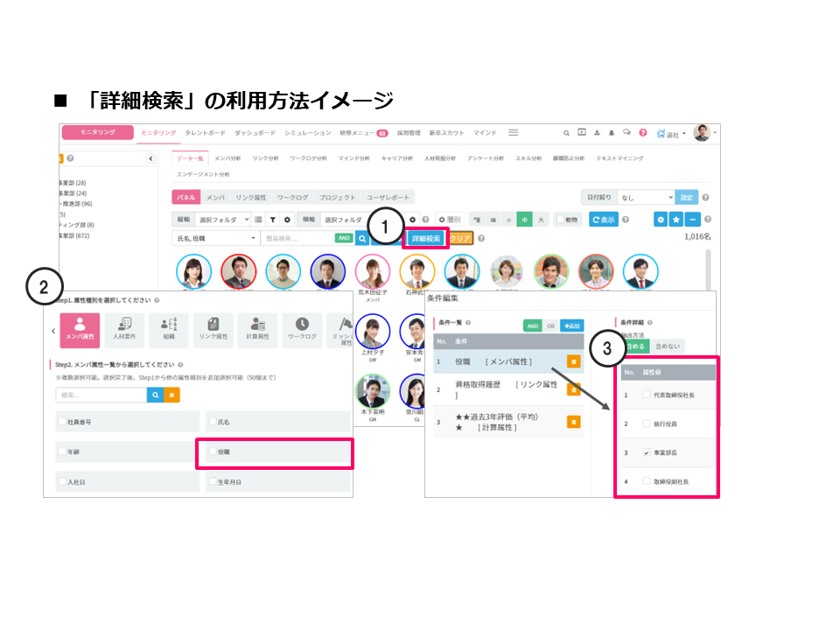Click Step2 blue search icon button
This screenshot has height=630, width=840.
pyautogui.click(x=156, y=395)
